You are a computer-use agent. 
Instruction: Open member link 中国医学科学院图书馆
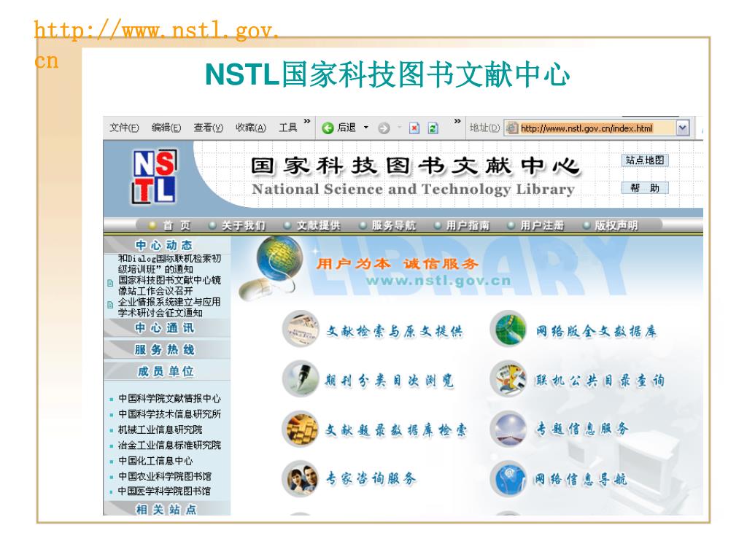(164, 491)
